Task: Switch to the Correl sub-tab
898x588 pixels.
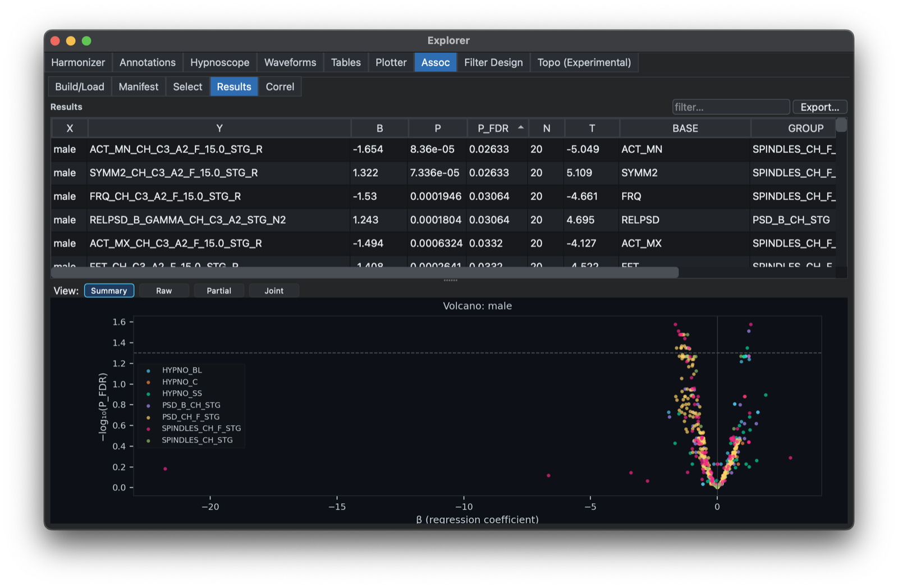Action: [280, 87]
